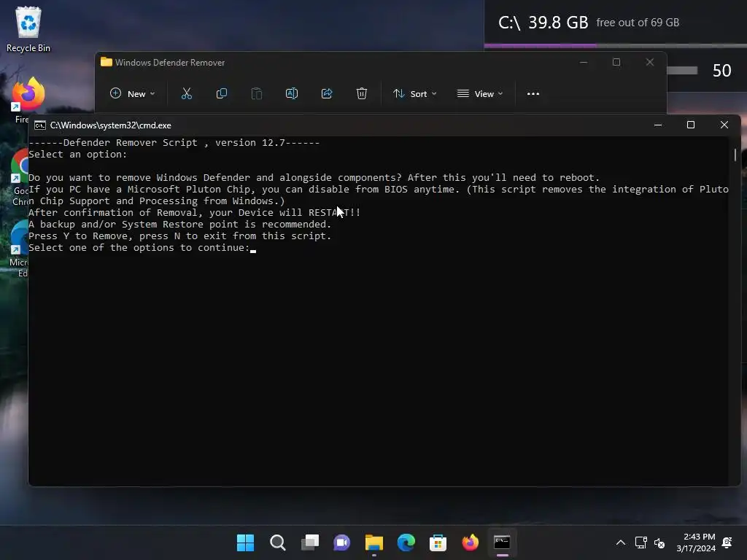747x560 pixels.
Task: Click the network status tray icon
Action: (640, 542)
